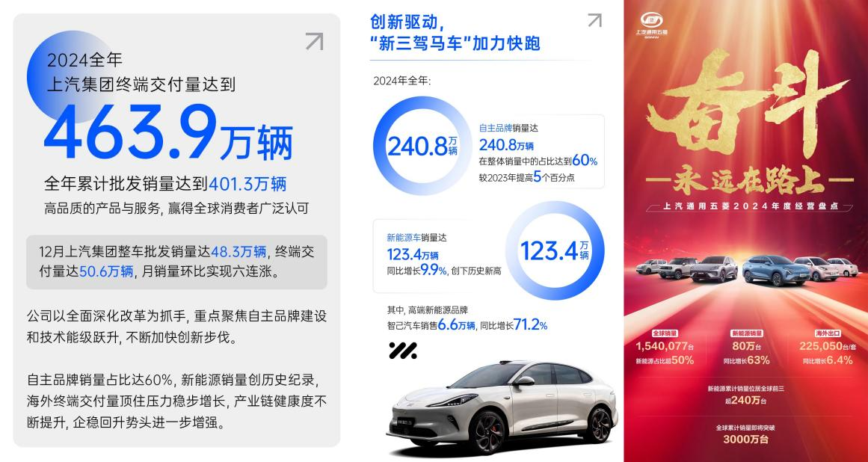This screenshot has height=462, width=868.
Task: Click the 240.8万辆 blue ring chart
Action: pos(423,146)
